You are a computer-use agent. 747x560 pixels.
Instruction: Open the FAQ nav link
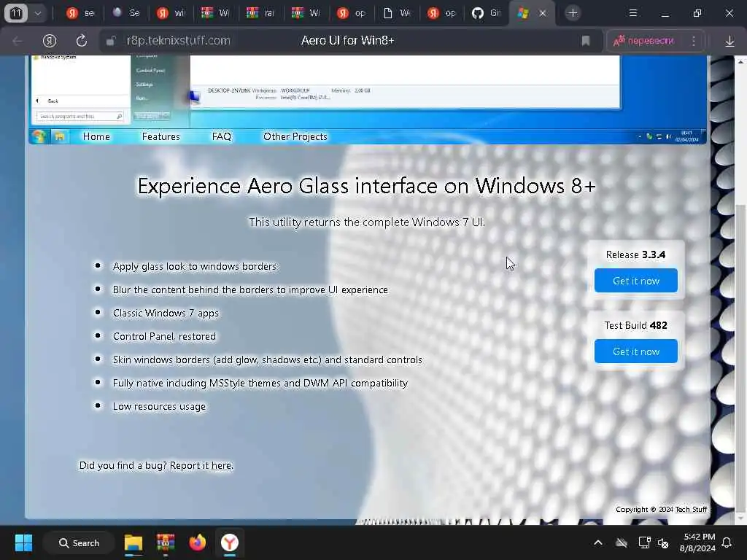click(222, 136)
